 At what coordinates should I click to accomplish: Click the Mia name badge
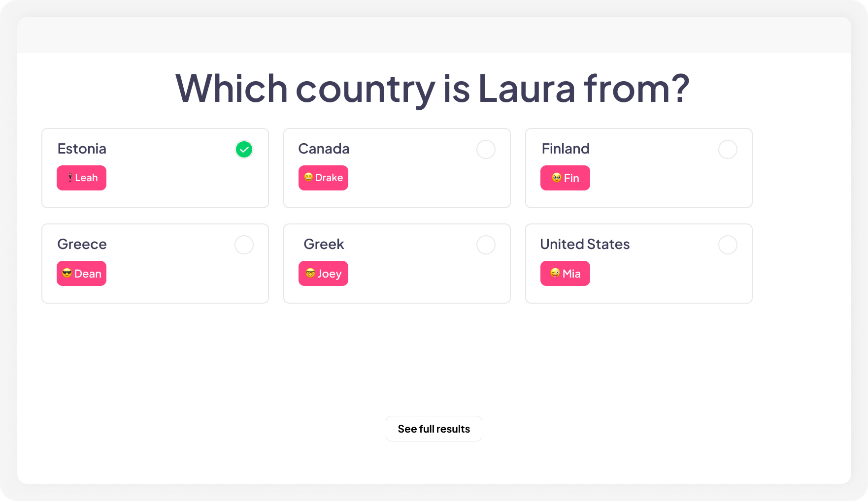(565, 273)
